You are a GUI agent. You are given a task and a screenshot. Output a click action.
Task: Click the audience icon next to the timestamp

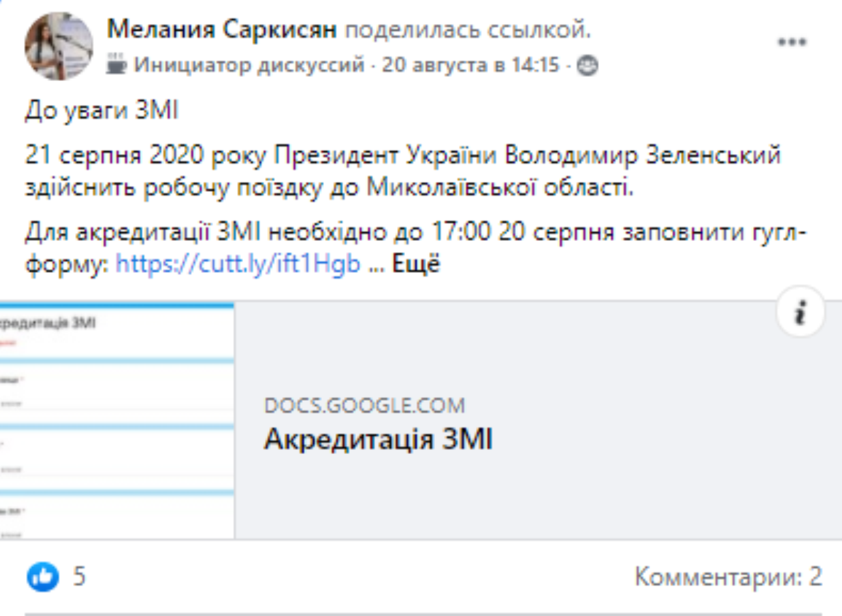(x=587, y=65)
